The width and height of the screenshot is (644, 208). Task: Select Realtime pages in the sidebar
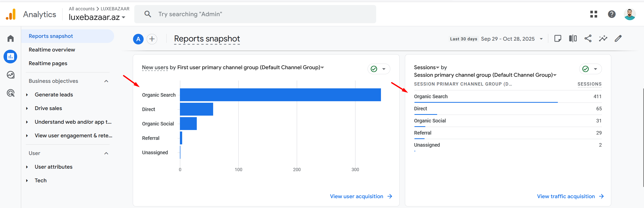[x=48, y=63]
